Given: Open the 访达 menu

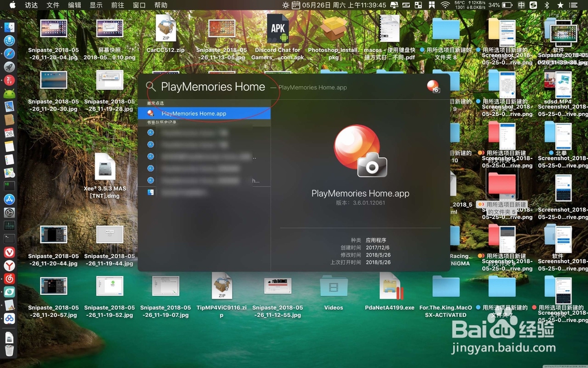Looking at the screenshot, I should (31, 5).
